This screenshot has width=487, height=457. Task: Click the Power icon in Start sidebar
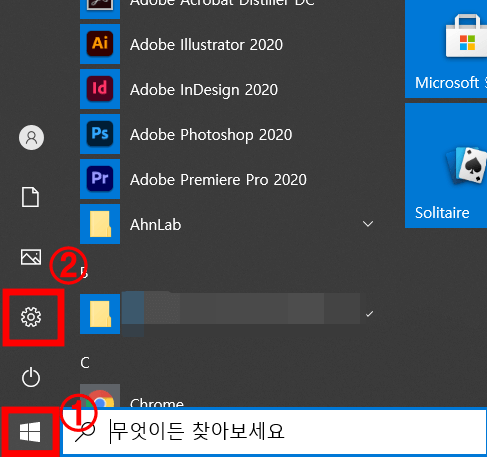point(31,377)
